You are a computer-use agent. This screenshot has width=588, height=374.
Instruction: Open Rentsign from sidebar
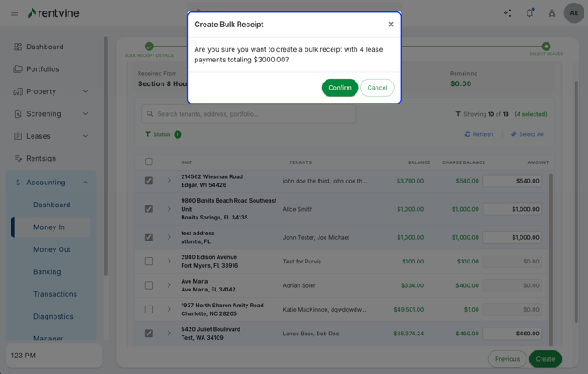(x=41, y=159)
